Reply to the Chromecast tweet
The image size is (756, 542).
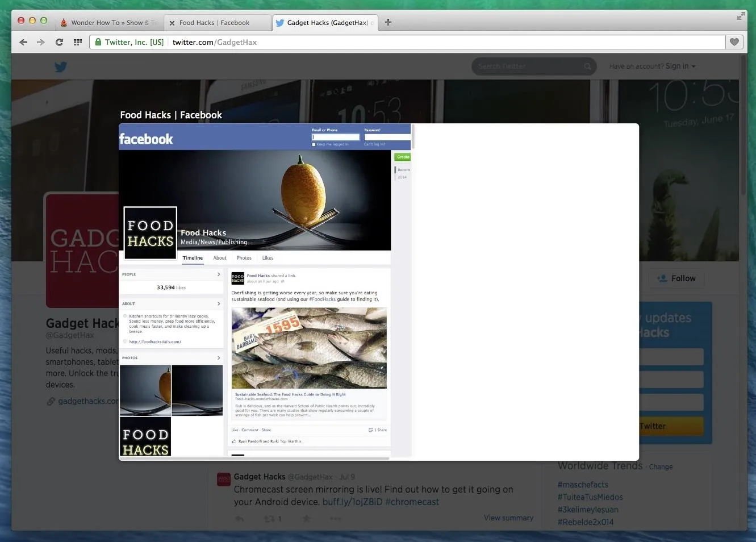tap(240, 518)
